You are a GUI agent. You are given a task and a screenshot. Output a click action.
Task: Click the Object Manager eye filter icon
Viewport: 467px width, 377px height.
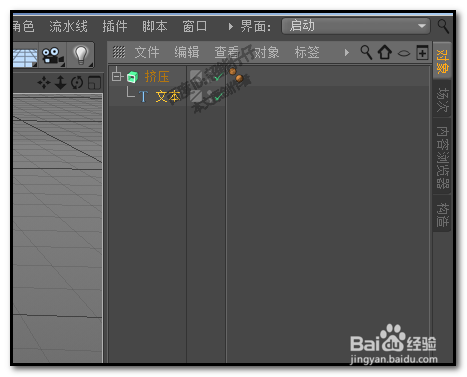404,53
